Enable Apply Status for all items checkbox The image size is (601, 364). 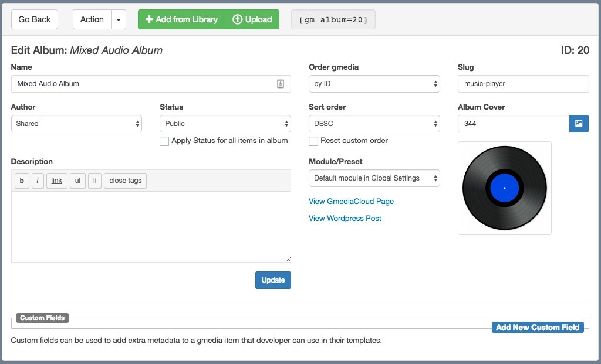[164, 141]
